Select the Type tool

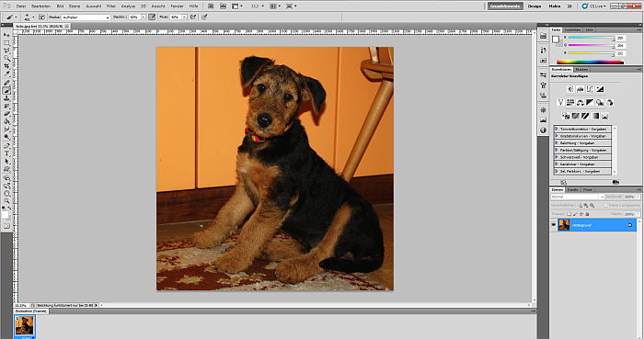tap(6, 153)
